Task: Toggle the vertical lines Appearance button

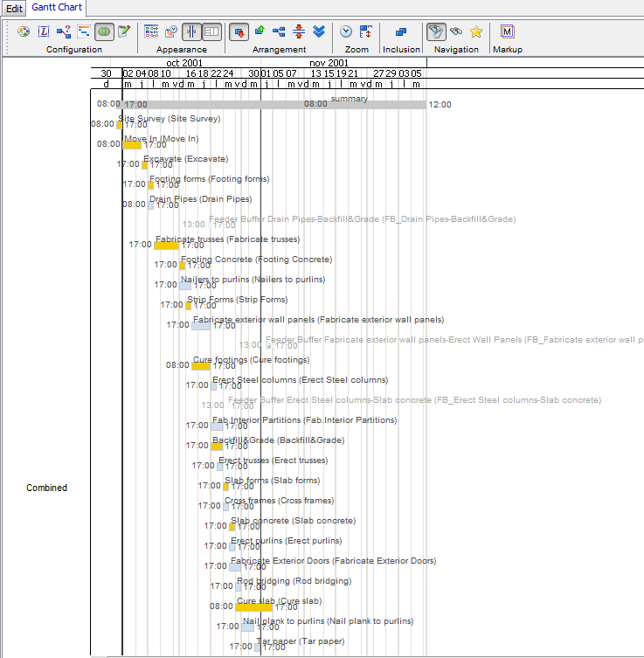Action: (x=192, y=31)
